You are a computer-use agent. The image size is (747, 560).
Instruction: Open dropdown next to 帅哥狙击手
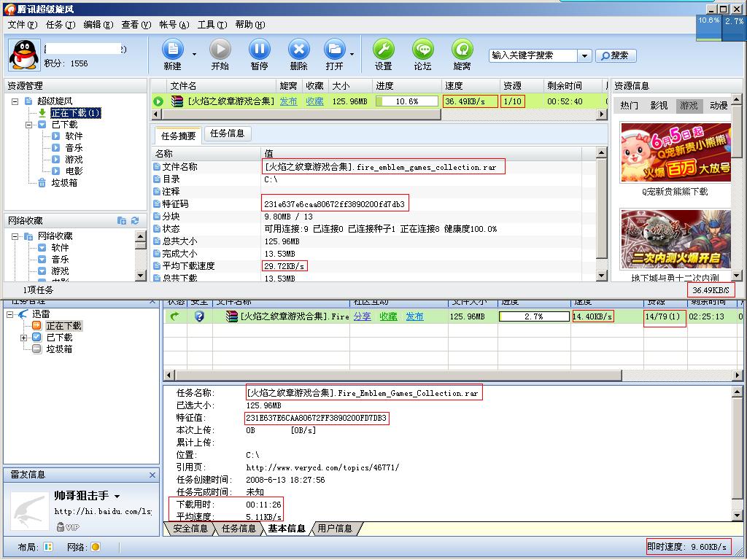tap(117, 496)
